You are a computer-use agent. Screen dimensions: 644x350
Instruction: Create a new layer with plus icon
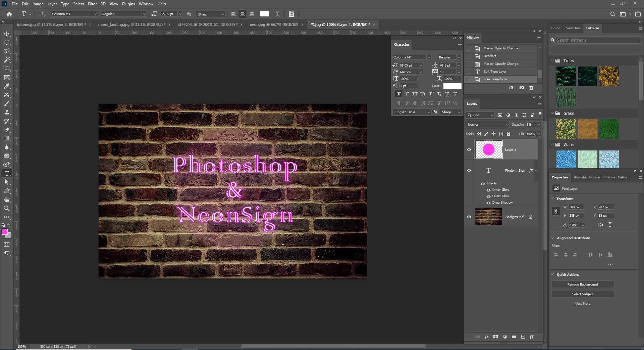tap(523, 337)
